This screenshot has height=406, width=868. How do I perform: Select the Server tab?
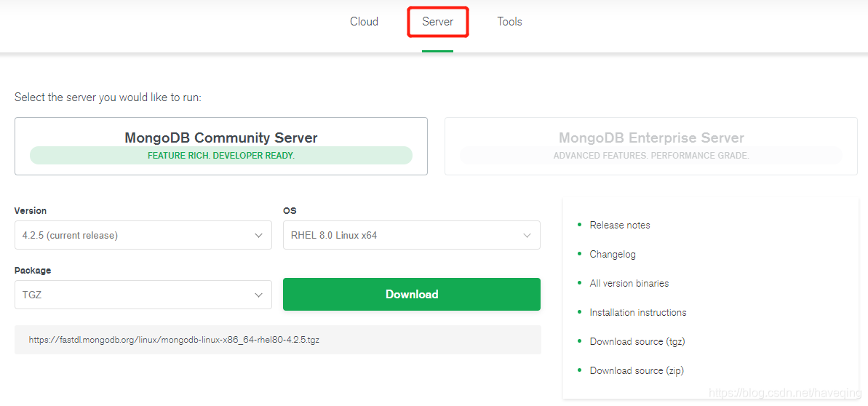click(437, 22)
